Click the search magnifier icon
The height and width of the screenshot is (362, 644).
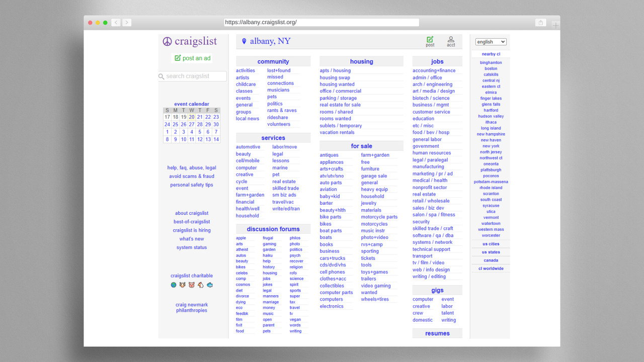(162, 76)
